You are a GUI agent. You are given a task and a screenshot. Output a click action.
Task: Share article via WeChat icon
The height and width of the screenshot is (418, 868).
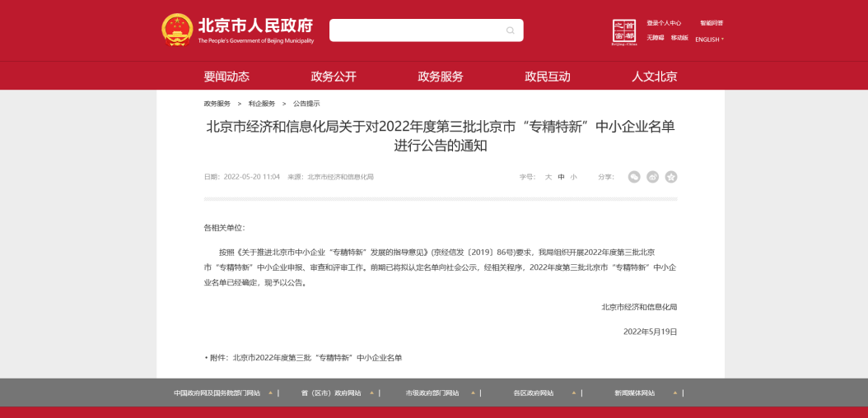coord(634,177)
